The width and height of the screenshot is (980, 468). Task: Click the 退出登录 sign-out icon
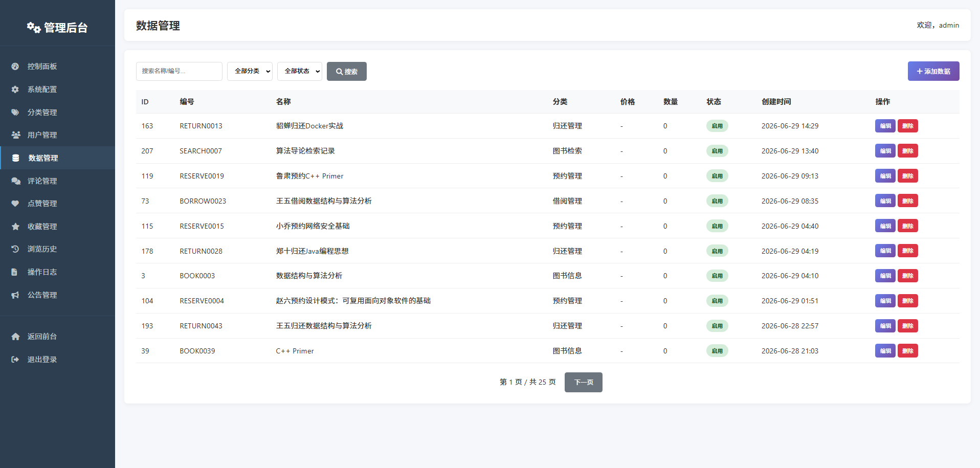click(x=15, y=360)
